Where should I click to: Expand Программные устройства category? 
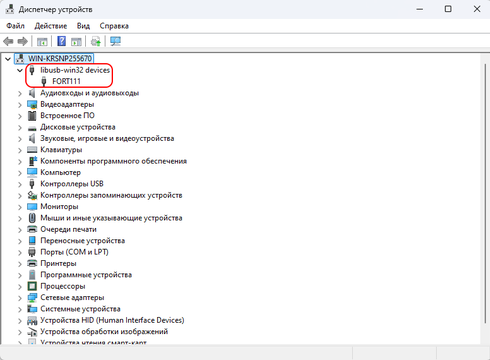20,275
